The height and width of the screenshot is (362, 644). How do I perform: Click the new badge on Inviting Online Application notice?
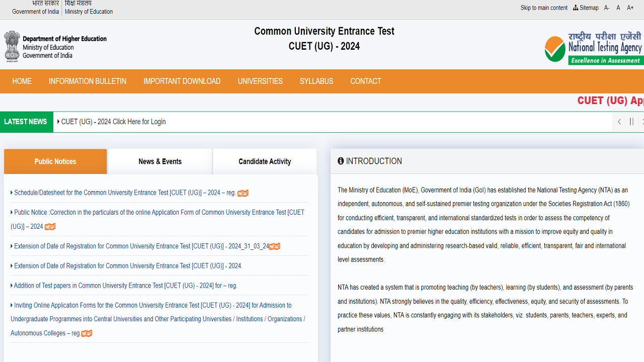point(87,333)
